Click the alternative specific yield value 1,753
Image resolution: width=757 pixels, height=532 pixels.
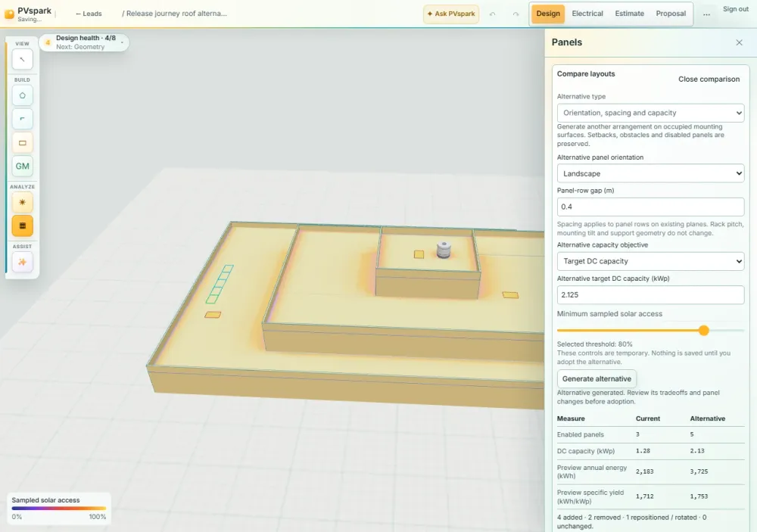pos(699,496)
